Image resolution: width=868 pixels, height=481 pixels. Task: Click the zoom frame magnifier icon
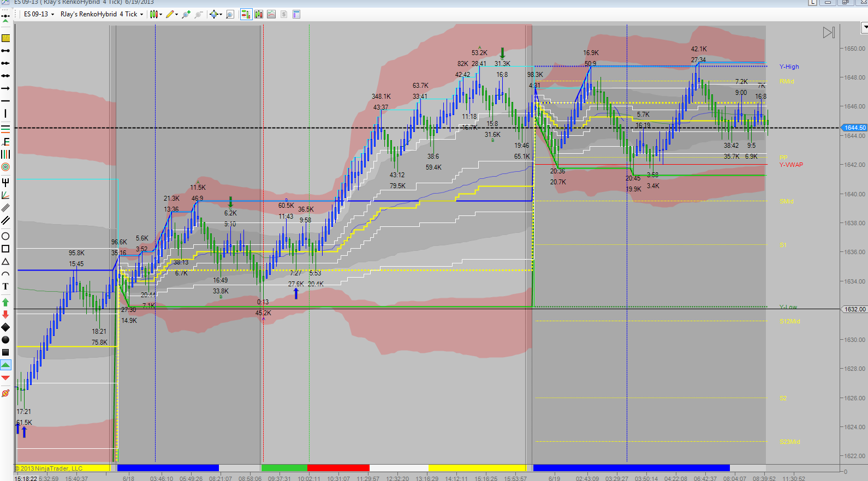tap(230, 14)
